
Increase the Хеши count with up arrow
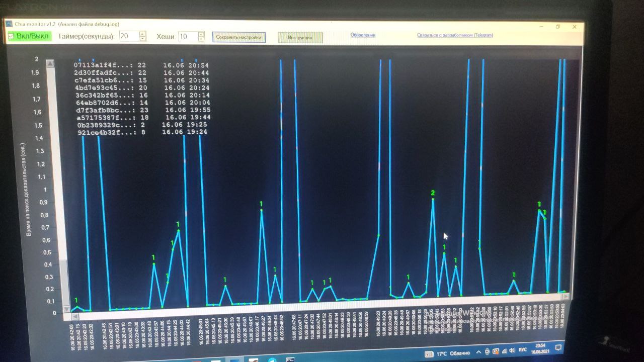(201, 35)
